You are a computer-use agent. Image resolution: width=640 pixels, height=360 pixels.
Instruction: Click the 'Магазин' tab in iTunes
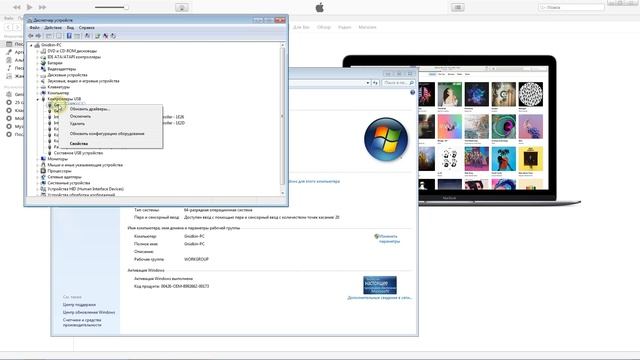click(x=367, y=27)
